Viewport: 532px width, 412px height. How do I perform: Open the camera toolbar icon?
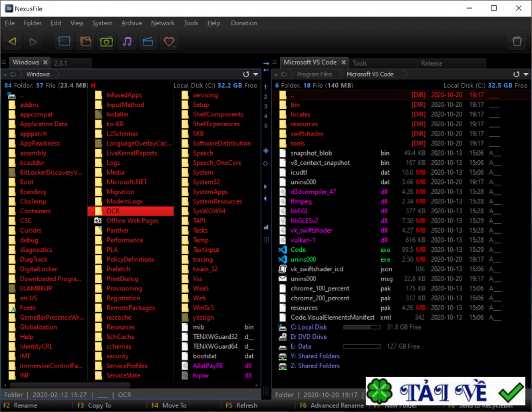[106, 41]
